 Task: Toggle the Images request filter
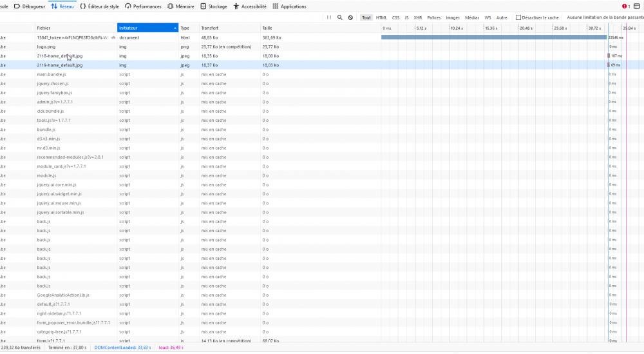tap(453, 17)
